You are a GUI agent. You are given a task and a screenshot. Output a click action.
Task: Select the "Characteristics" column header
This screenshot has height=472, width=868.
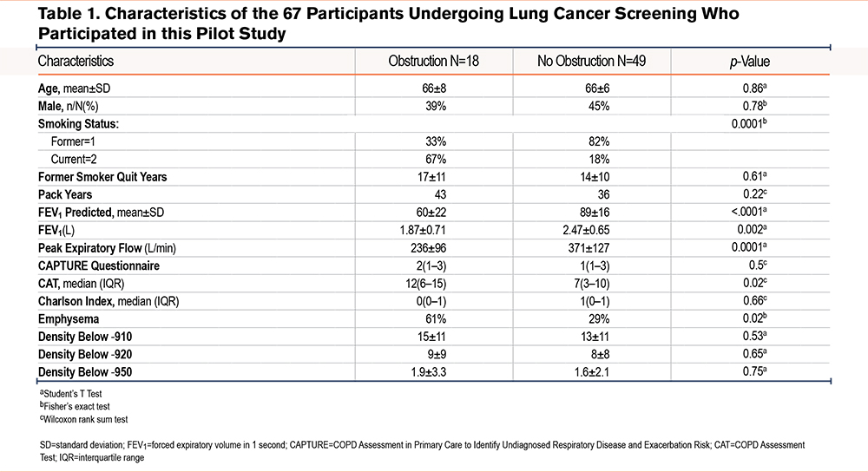76,62
